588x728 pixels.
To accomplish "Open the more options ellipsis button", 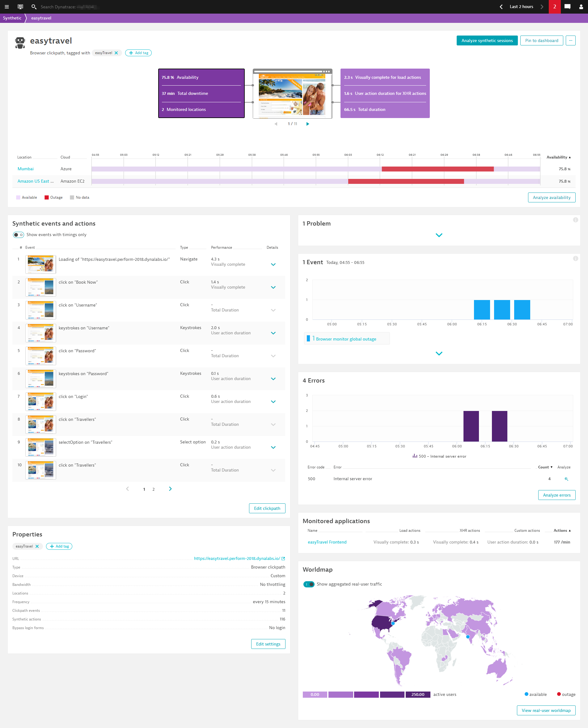I will tap(570, 41).
